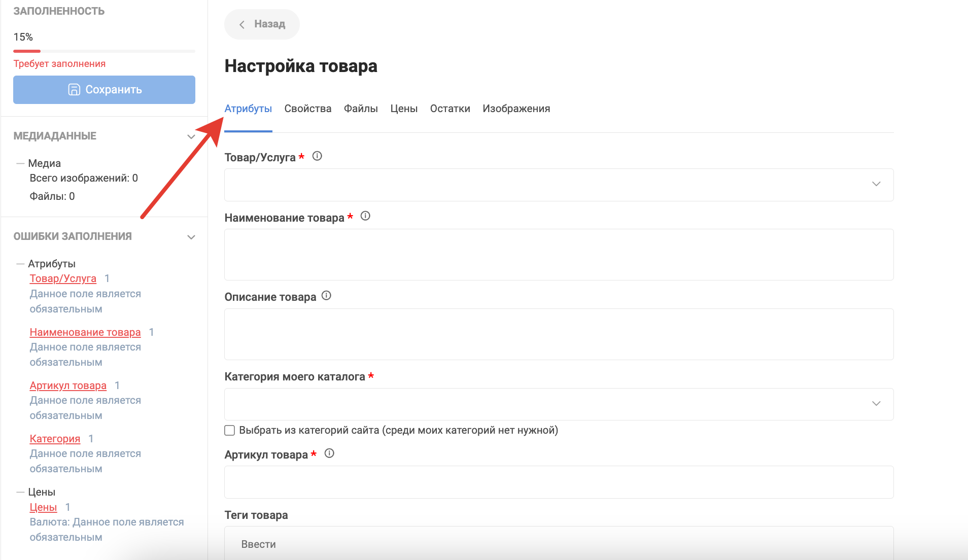Click the fill progress bar
This screenshot has height=560, width=968.
(x=104, y=51)
